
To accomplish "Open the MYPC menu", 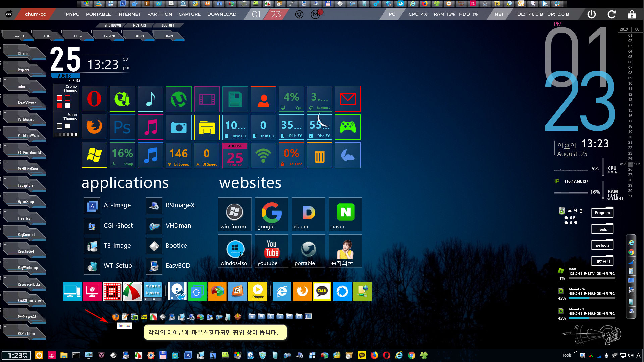I will pos(72,14).
